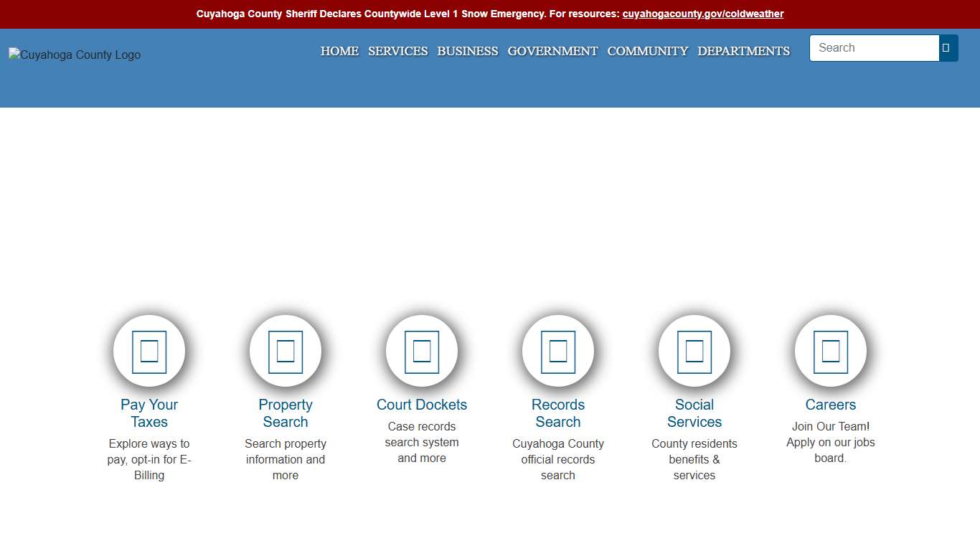Open the SERVICES navigation menu
The width and height of the screenshot is (980, 551).
point(397,51)
